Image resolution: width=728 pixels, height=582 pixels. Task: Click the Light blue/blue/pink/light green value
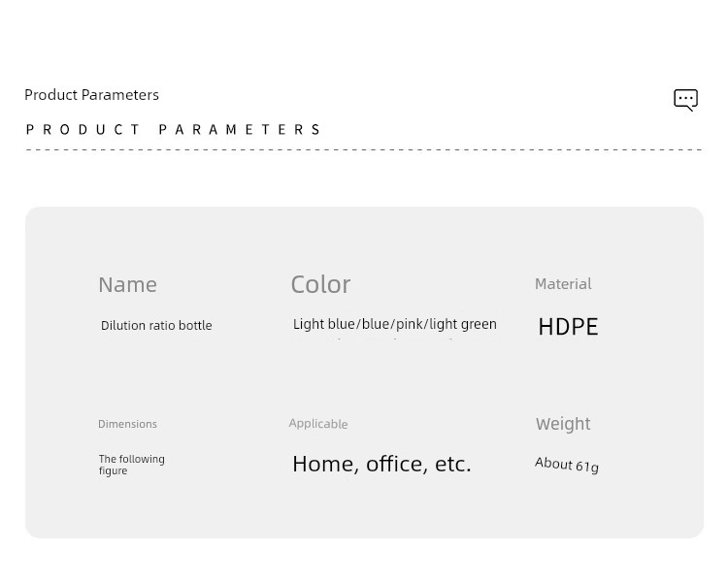394,324
